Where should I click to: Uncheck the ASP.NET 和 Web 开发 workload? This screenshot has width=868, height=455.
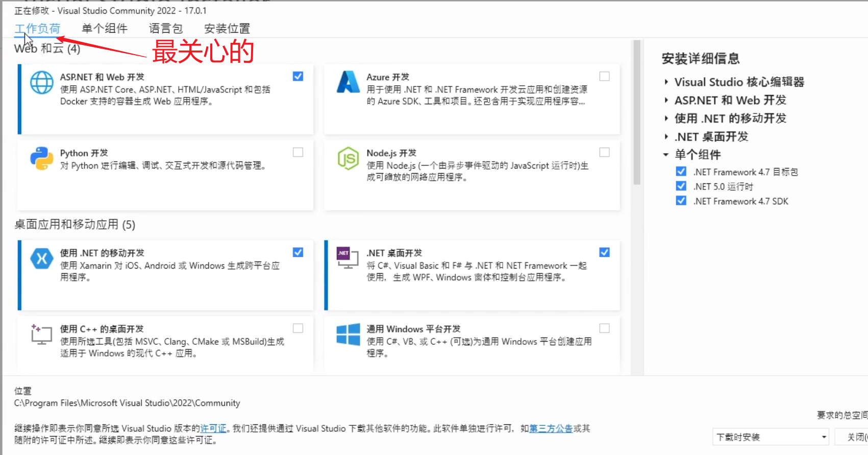(298, 76)
